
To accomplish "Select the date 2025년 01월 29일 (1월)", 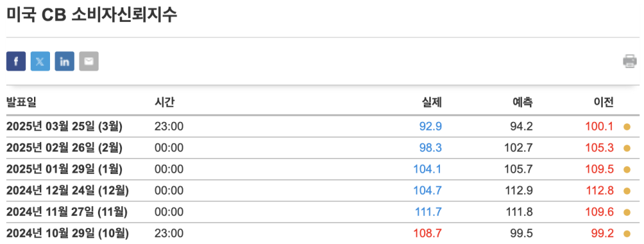I will (65, 169).
